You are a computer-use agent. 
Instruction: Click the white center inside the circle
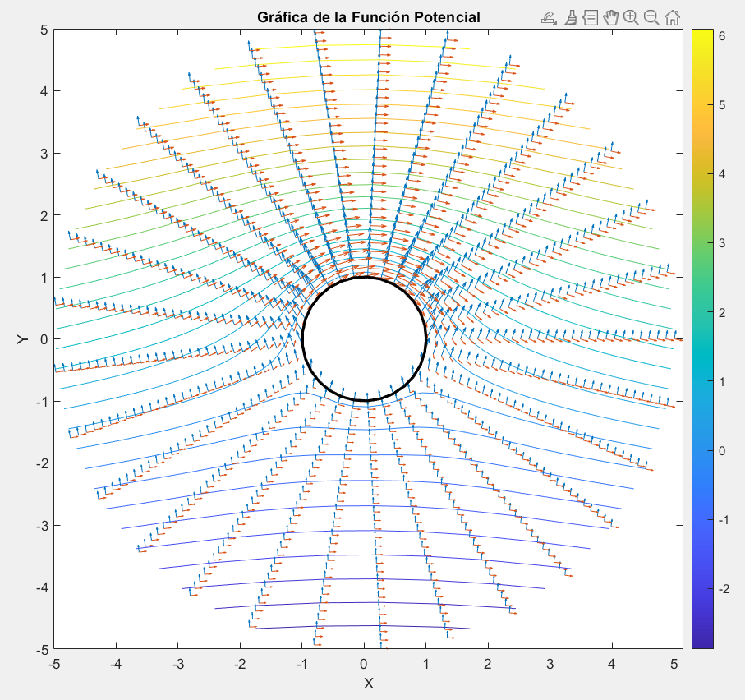365,339
